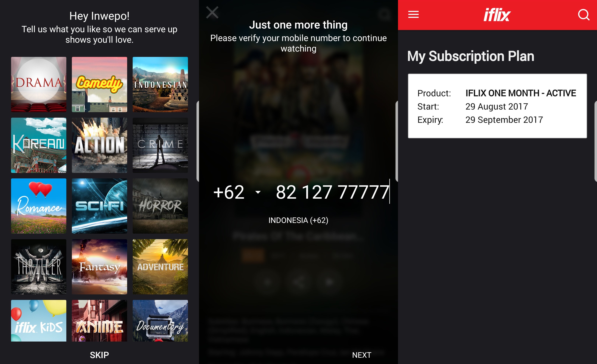Screen dimensions: 597x364
Task: Tap the +62 country code selector
Action: [x=229, y=192]
